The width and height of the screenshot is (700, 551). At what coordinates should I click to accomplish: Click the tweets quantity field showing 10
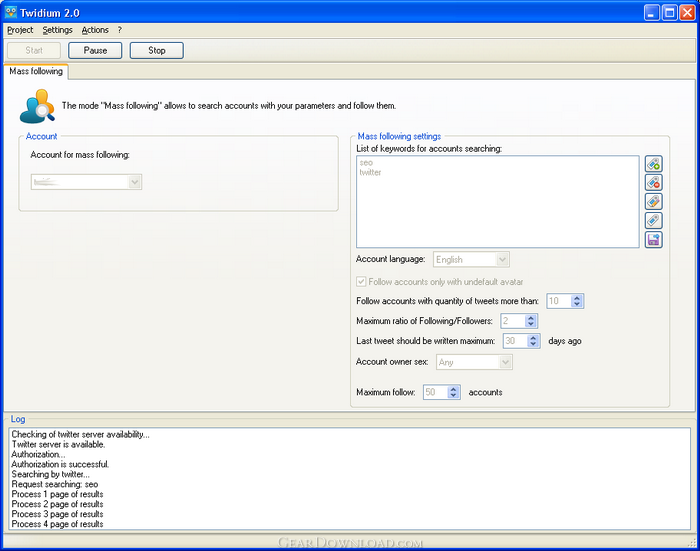click(559, 301)
